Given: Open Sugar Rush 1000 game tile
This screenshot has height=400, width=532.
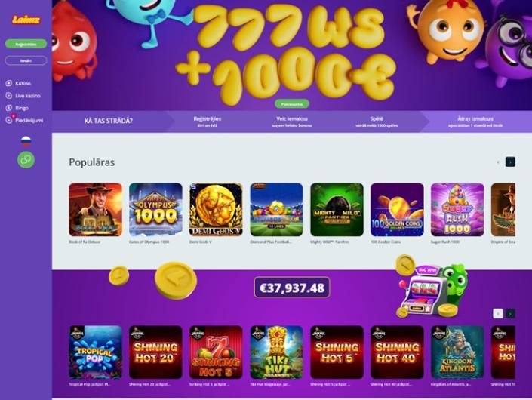Looking at the screenshot, I should 457,210.
